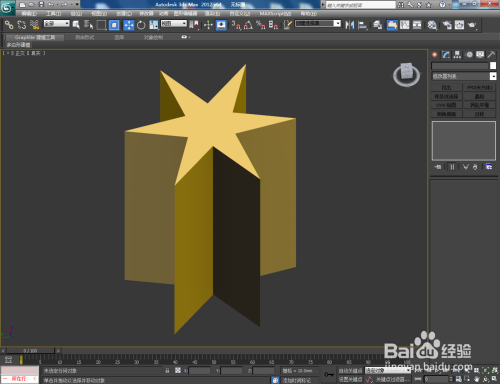
Task: Open the Views menu
Action: 99,14
